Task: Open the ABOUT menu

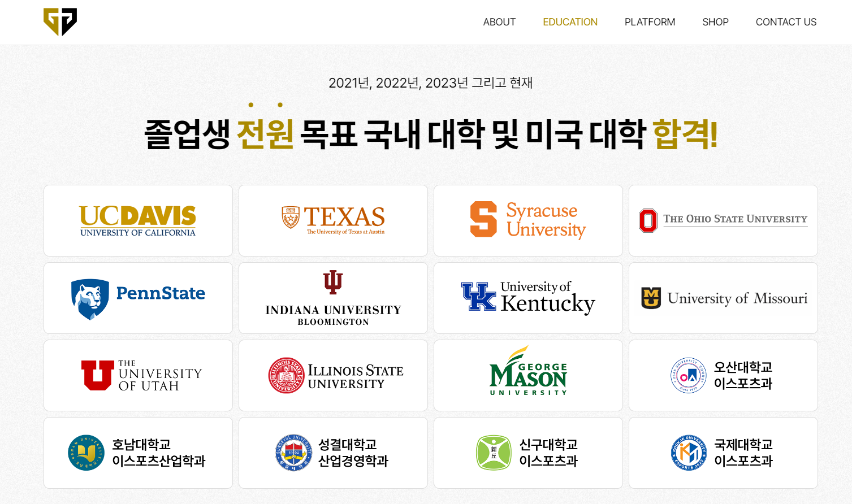Action: pyautogui.click(x=499, y=22)
